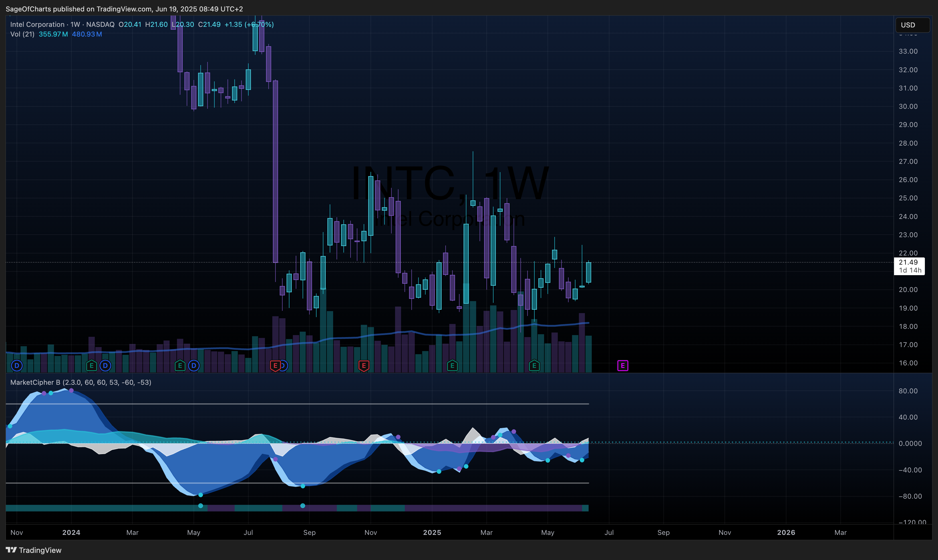Click the TradingView logo at the bottom left

[x=34, y=550]
